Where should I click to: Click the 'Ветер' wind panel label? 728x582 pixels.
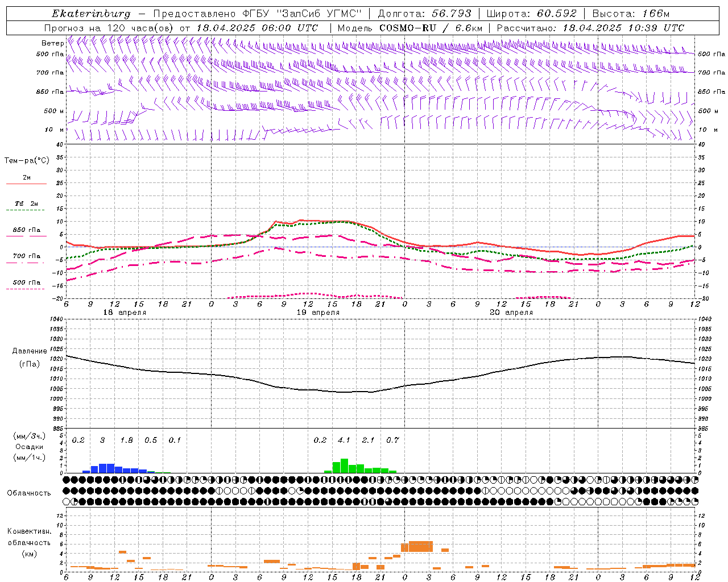(52, 43)
